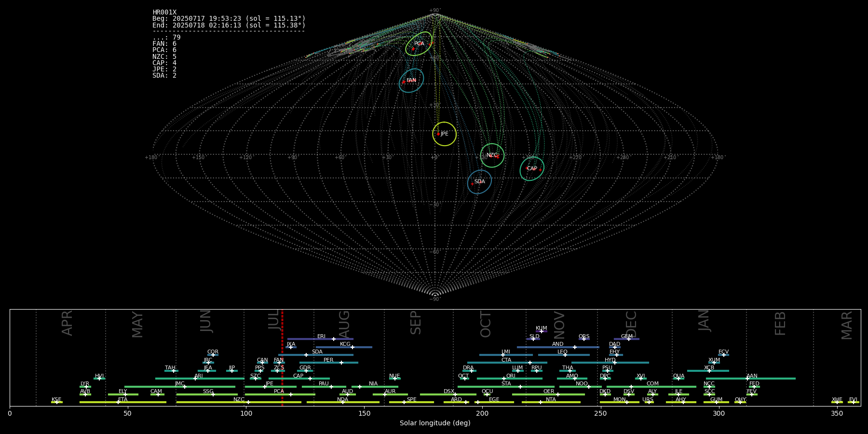This screenshot has height=434, width=868.
Task: Click the NDA shower bar in timeline
Action: [x=343, y=402]
